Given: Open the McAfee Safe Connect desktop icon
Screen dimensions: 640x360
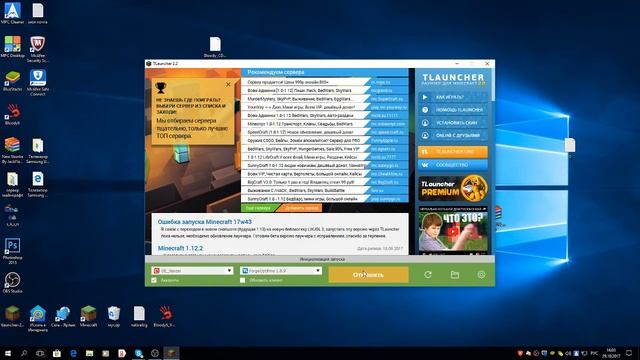Looking at the screenshot, I should point(38,82).
